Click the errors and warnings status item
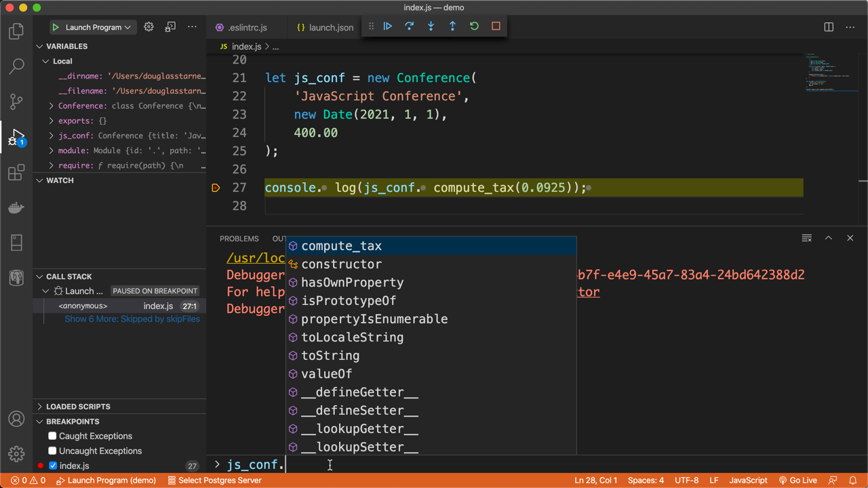This screenshot has width=868, height=488. [x=28, y=481]
